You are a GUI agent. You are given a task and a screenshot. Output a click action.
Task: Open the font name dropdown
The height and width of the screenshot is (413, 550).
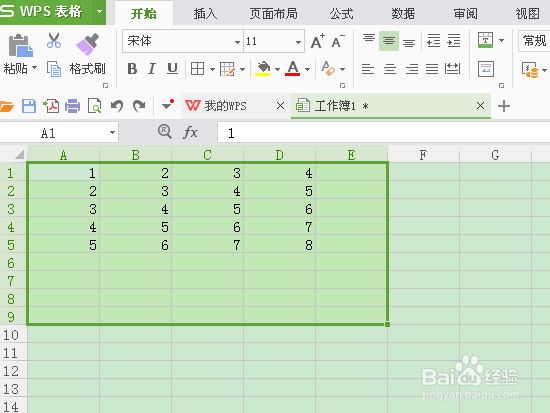[x=237, y=42]
